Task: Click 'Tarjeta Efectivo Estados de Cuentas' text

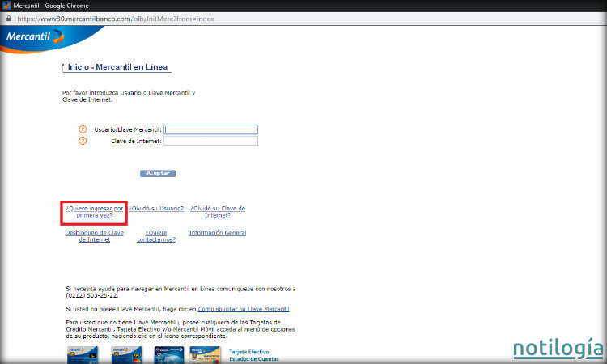Action: 254,355
